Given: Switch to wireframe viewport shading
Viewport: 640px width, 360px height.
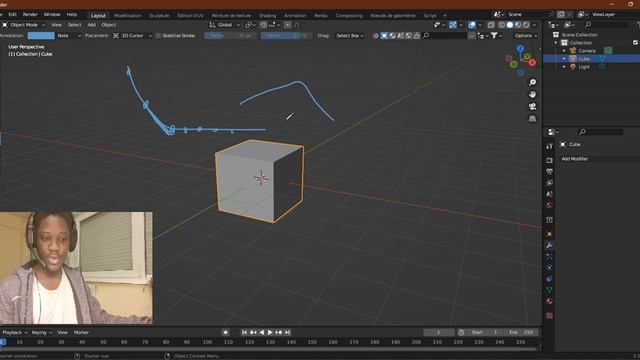Looking at the screenshot, I should 502,25.
